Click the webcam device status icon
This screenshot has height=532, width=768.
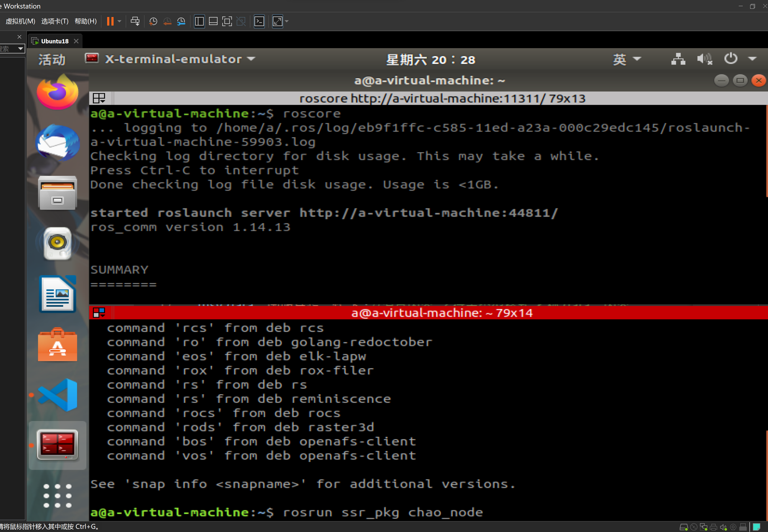(x=733, y=527)
